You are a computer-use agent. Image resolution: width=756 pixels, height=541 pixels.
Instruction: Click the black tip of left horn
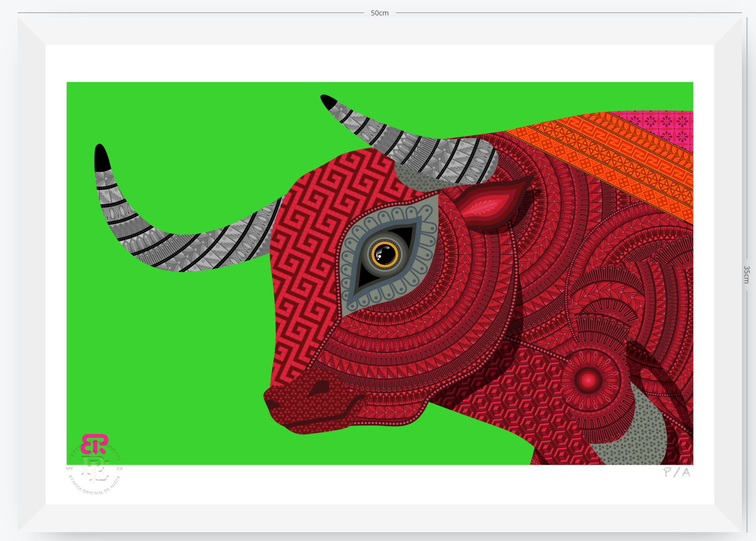(102, 157)
